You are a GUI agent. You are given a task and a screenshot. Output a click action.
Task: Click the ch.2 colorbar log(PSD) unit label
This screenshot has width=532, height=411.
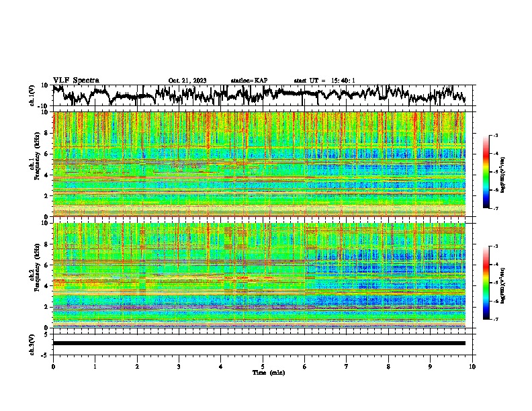click(x=503, y=285)
